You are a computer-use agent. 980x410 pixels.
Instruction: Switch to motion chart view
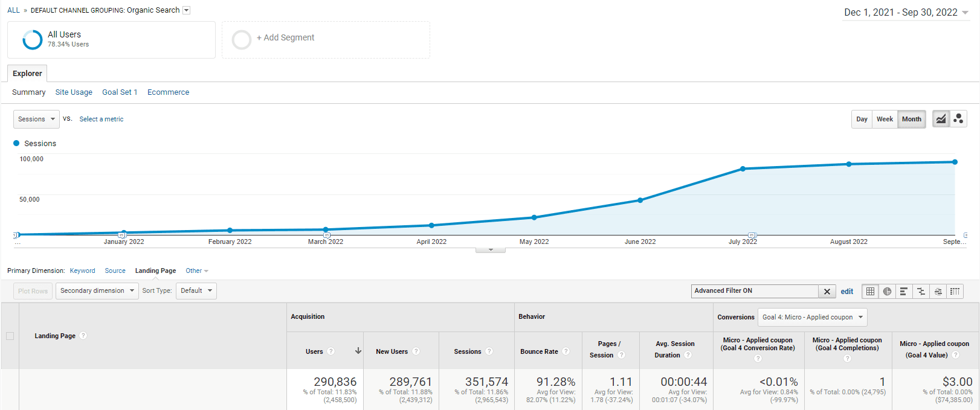click(x=958, y=119)
